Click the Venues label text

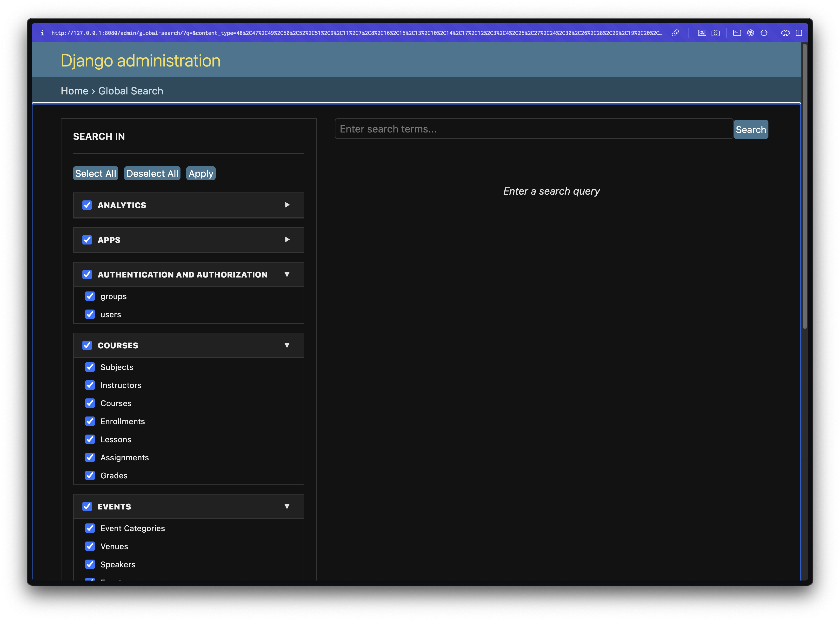pyautogui.click(x=114, y=547)
